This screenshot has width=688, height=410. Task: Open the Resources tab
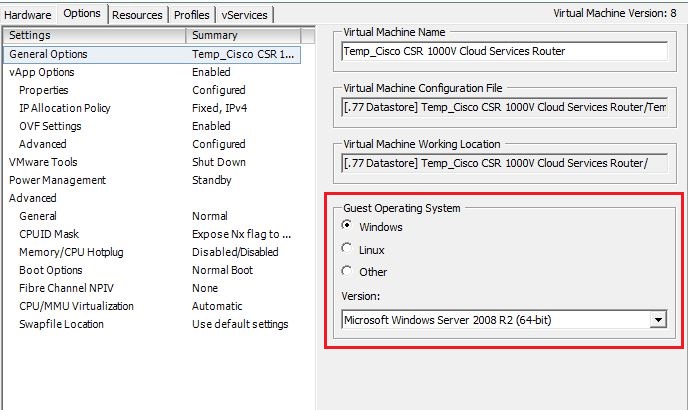pyautogui.click(x=137, y=15)
